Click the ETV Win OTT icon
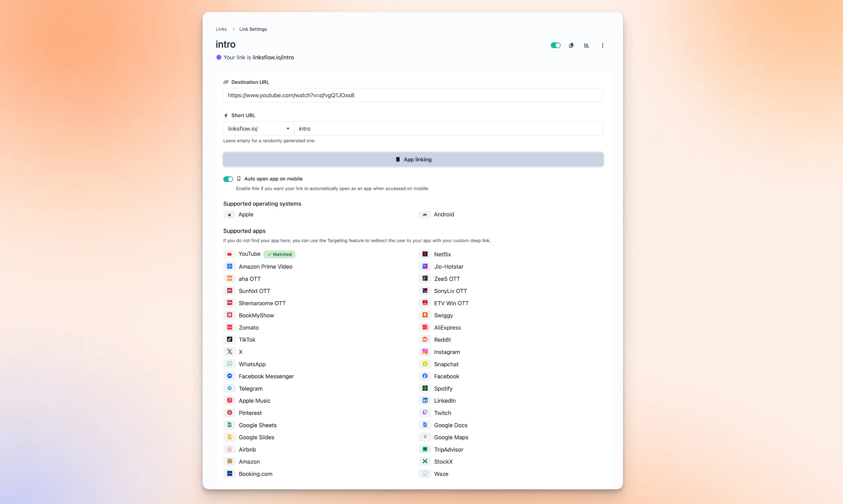The width and height of the screenshot is (843, 504). tap(425, 303)
